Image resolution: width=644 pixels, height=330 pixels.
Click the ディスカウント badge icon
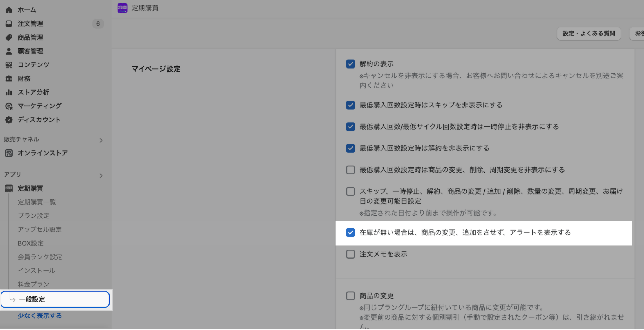(x=9, y=120)
